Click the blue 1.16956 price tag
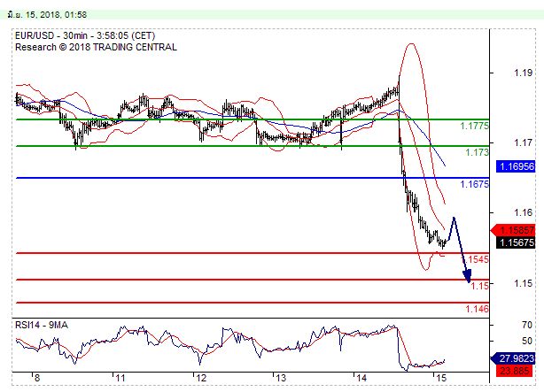Viewport: 544px width, 392px height. coord(516,166)
